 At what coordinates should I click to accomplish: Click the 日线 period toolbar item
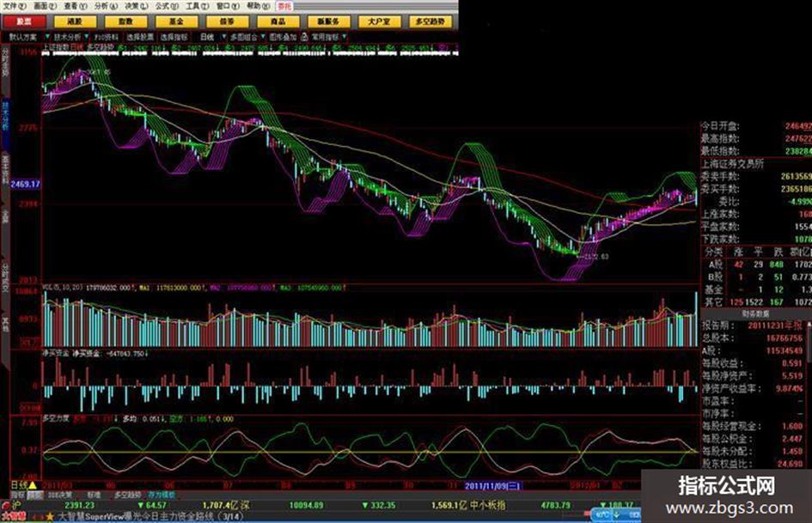pyautogui.click(x=207, y=37)
